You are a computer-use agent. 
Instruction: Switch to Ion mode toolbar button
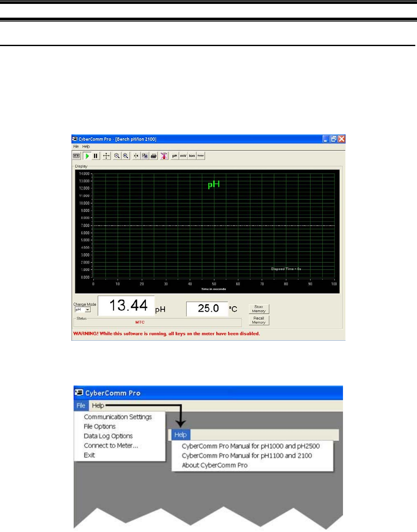tap(192, 156)
